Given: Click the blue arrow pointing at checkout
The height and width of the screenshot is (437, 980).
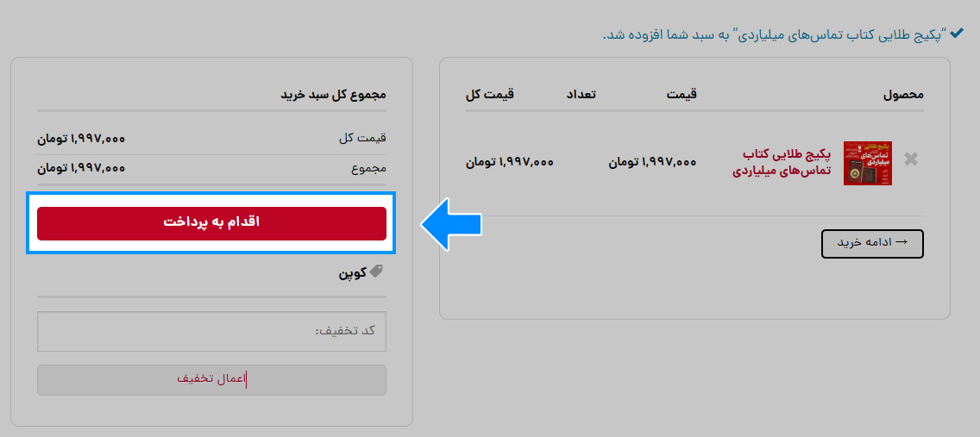Looking at the screenshot, I should (450, 224).
